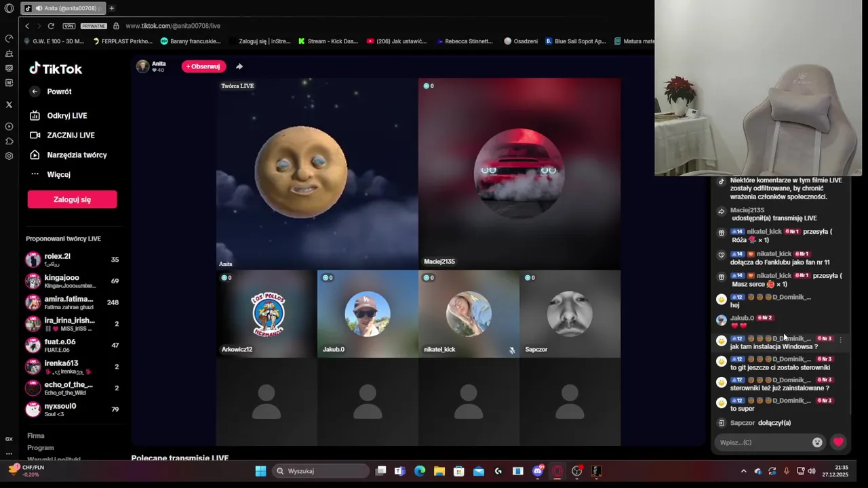Open X (Twitter) icon in Opera sidebar
868x488 pixels.
[x=9, y=104]
